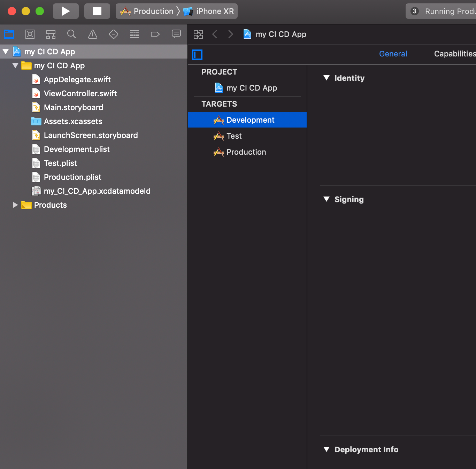Collapse the Signing section
This screenshot has height=469, width=476.
327,199
